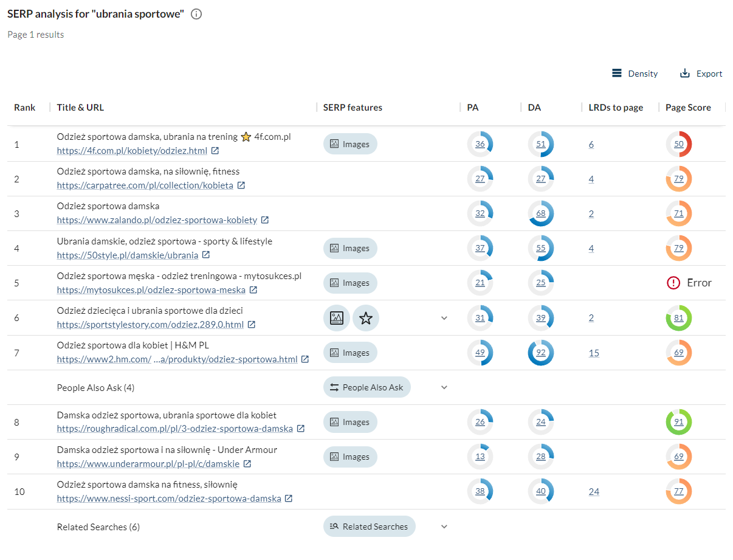
Task: Open external link icon for 50style.pl URL
Action: (206, 255)
